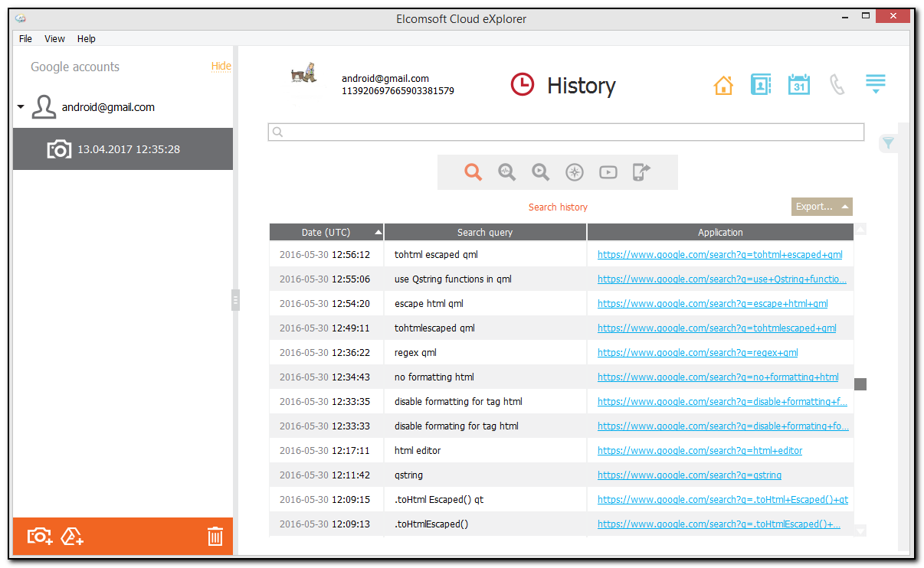Add Google Drive account icon
This screenshot has height=568, width=924.
point(73,537)
